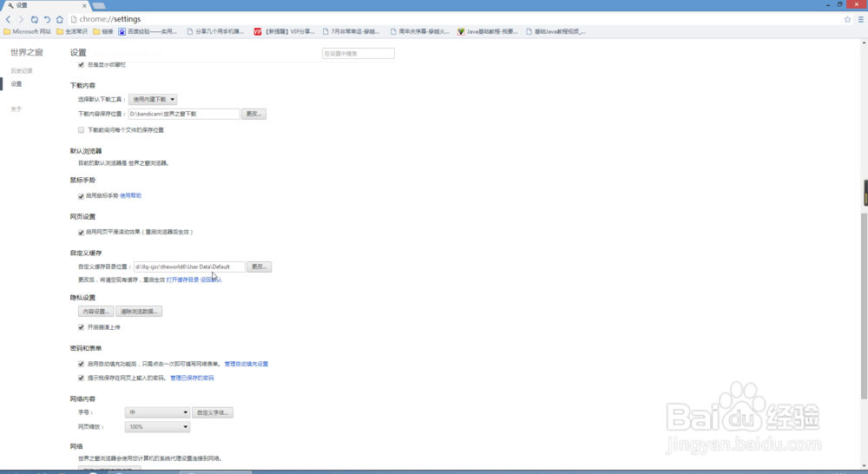Open the 基础Java教程视频 bookmark

coord(556,31)
